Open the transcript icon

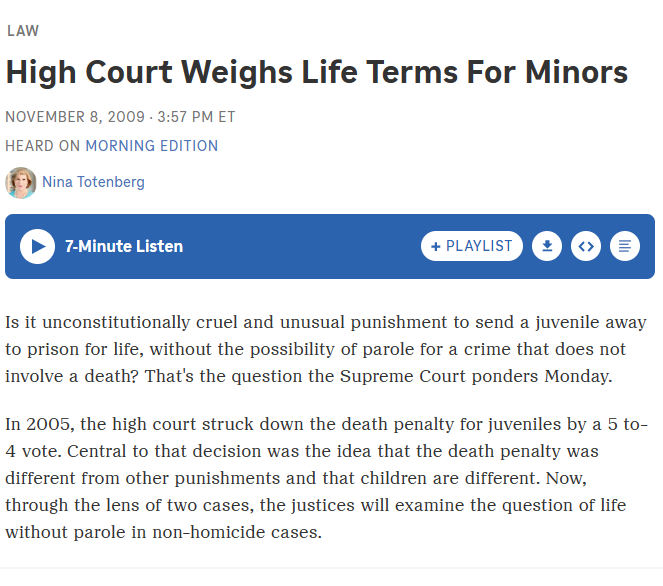pos(625,246)
